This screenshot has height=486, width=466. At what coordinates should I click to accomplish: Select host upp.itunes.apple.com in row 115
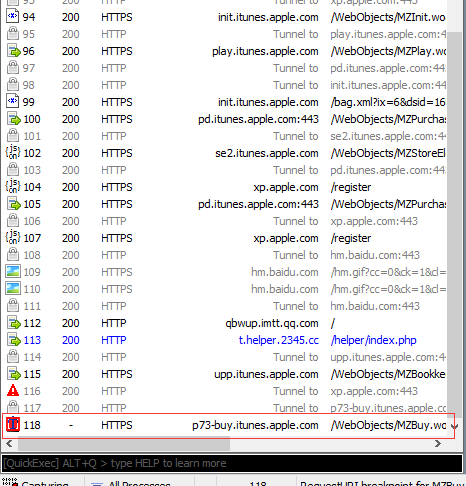tap(266, 374)
